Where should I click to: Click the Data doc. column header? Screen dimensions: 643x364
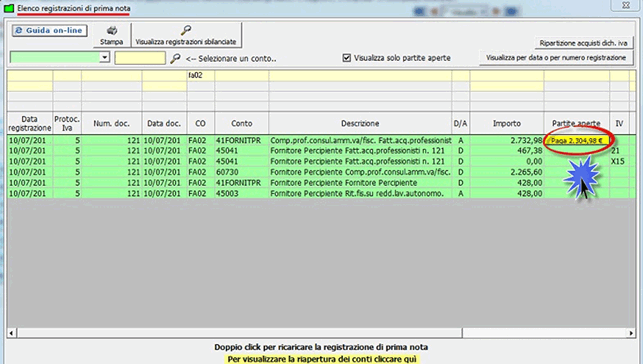pyautogui.click(x=164, y=123)
